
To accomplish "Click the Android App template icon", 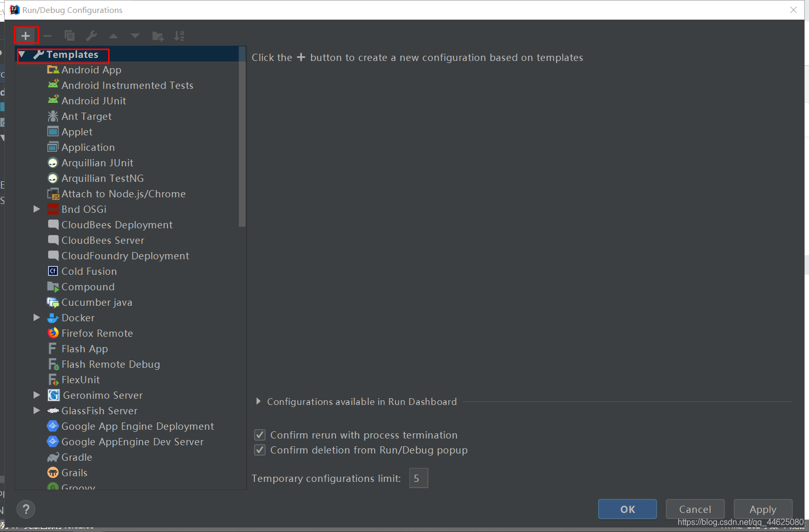I will click(53, 70).
